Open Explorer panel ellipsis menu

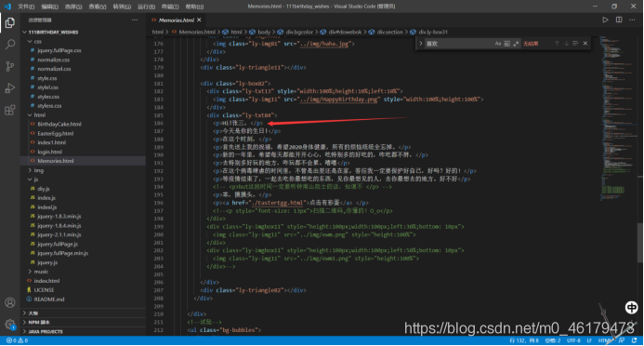135,20
